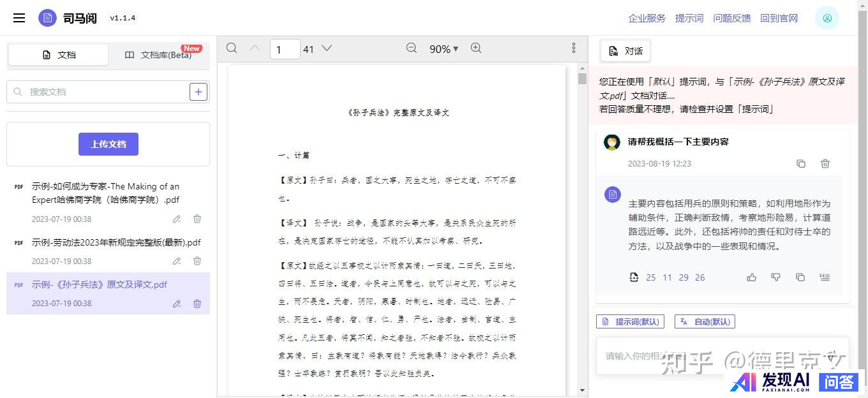Go to next page with down chevron
This screenshot has height=398, width=868.
(327, 48)
